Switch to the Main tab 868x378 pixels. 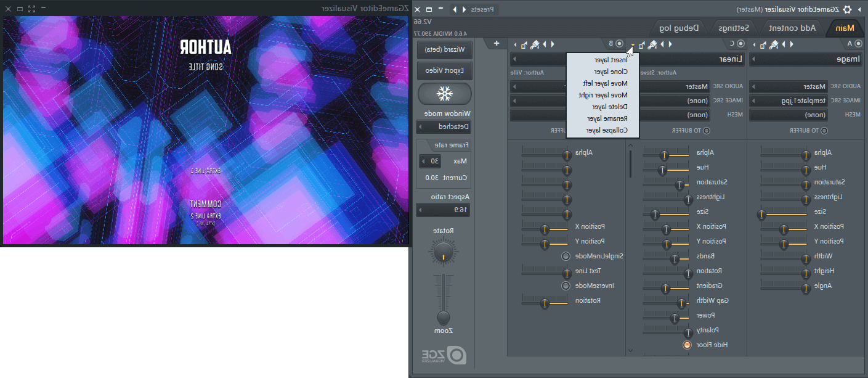pos(845,28)
